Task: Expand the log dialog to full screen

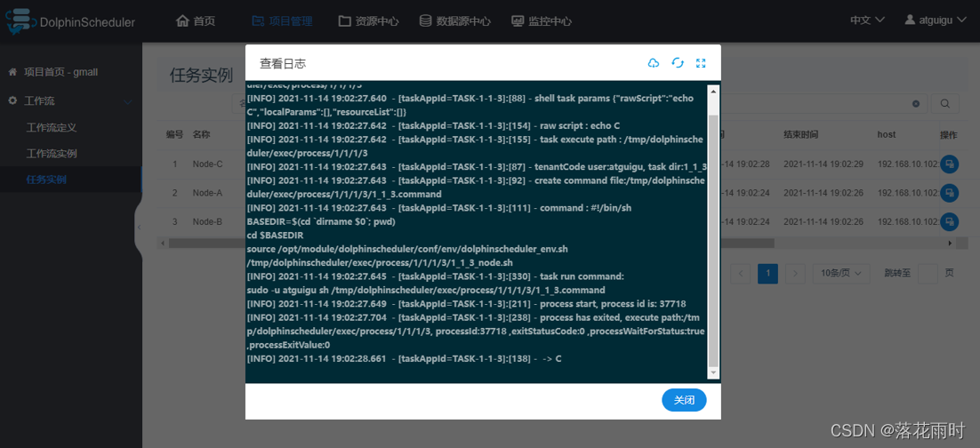Action: (x=701, y=63)
